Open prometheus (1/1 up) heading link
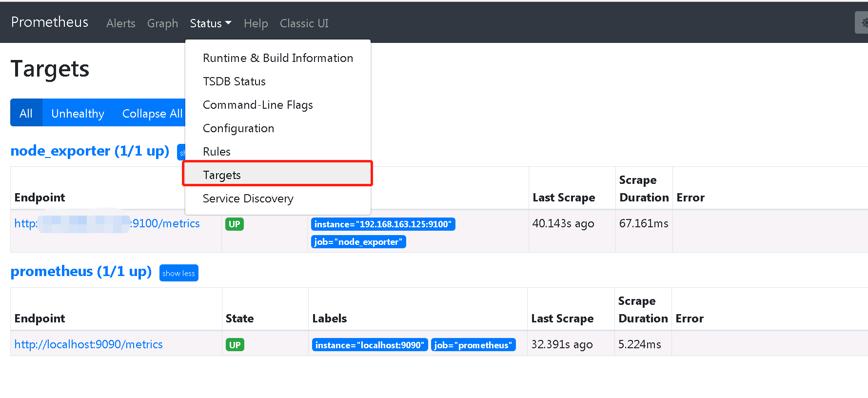This screenshot has height=398, width=868. (81, 271)
